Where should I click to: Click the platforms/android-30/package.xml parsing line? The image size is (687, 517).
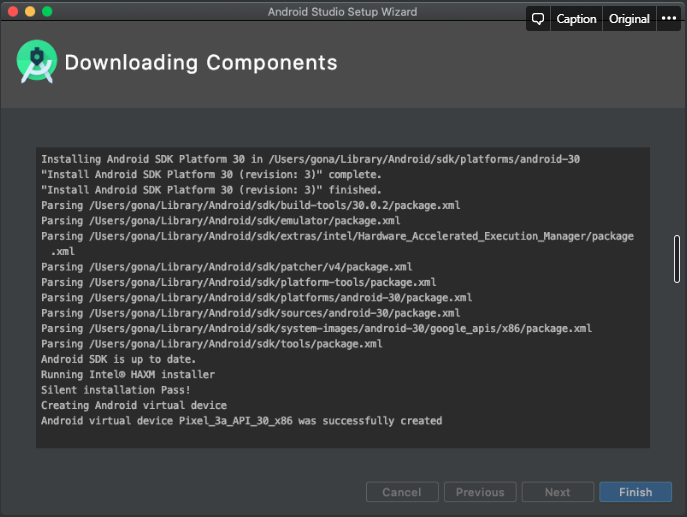click(x=257, y=297)
